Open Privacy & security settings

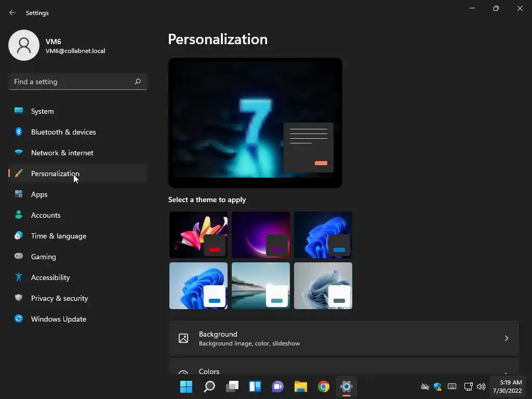coord(78,298)
